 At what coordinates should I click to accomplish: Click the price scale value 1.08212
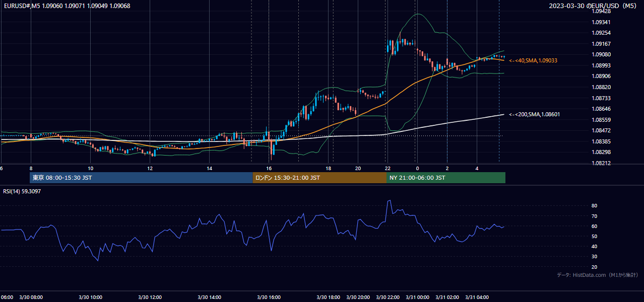[x=601, y=163]
